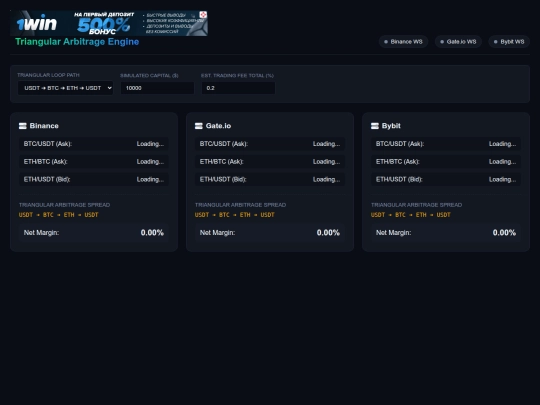Select Gate.io ETH/BTC (Ask) row
540x405 pixels.
[270, 162]
